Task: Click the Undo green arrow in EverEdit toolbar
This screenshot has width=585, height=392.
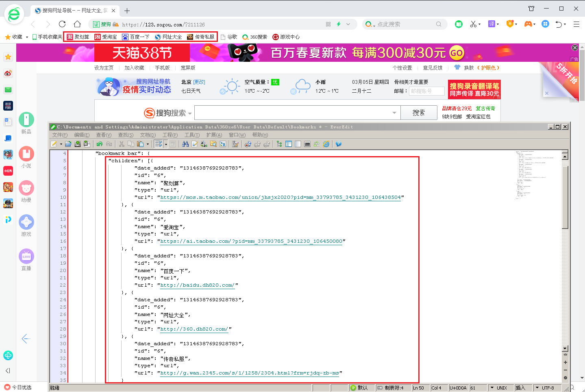Action: [99, 144]
